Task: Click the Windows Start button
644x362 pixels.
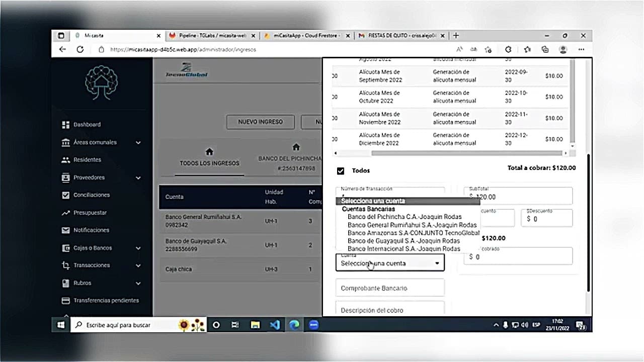Action: 61,325
